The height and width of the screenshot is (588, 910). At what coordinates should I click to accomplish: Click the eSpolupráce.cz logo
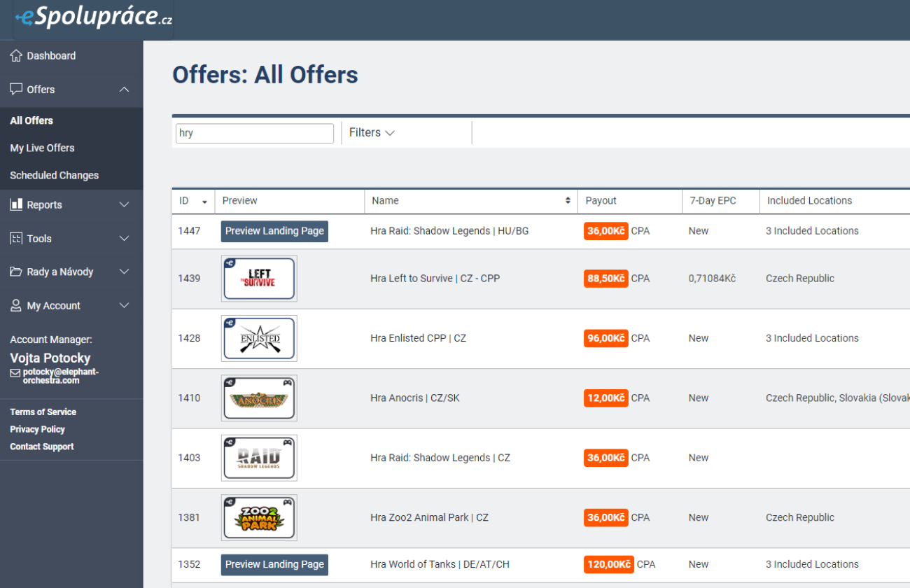[94, 18]
